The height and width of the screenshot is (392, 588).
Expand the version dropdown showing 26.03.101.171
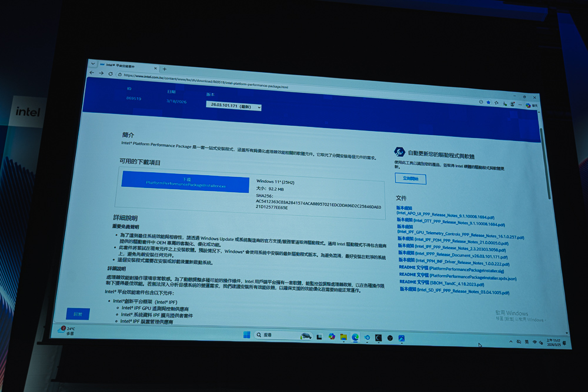coord(233,107)
